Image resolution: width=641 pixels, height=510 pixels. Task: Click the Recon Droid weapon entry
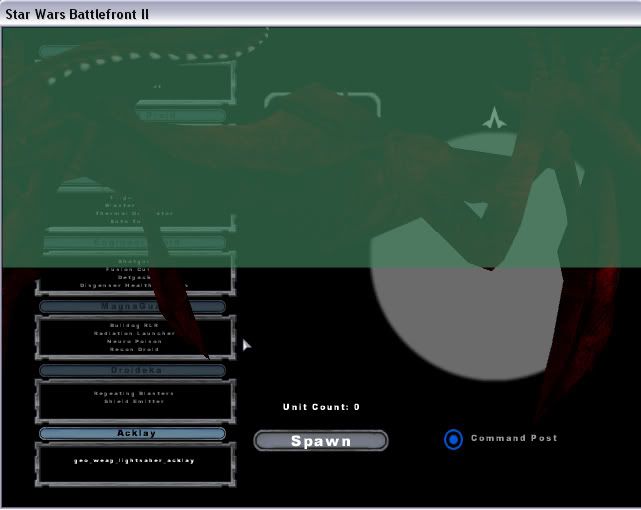click(134, 349)
